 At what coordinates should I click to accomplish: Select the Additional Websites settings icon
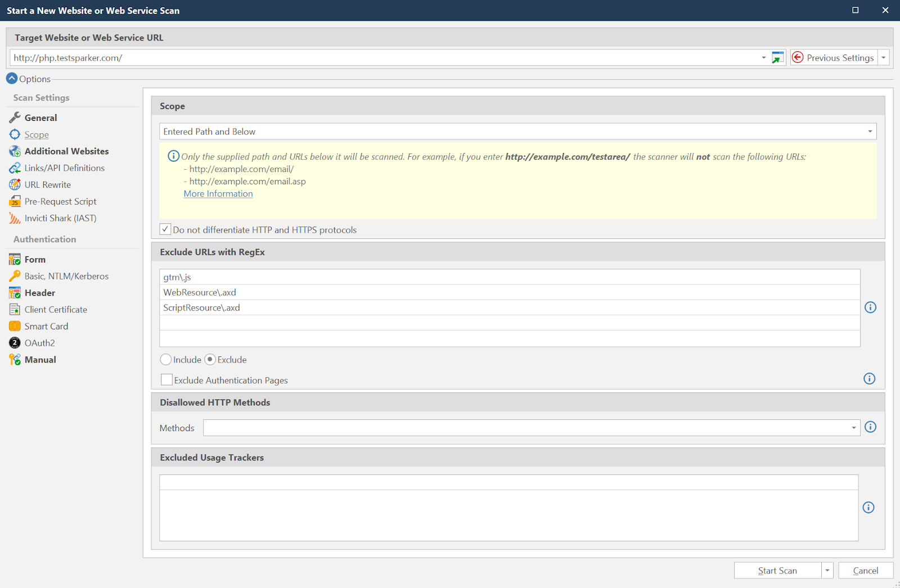coord(15,151)
